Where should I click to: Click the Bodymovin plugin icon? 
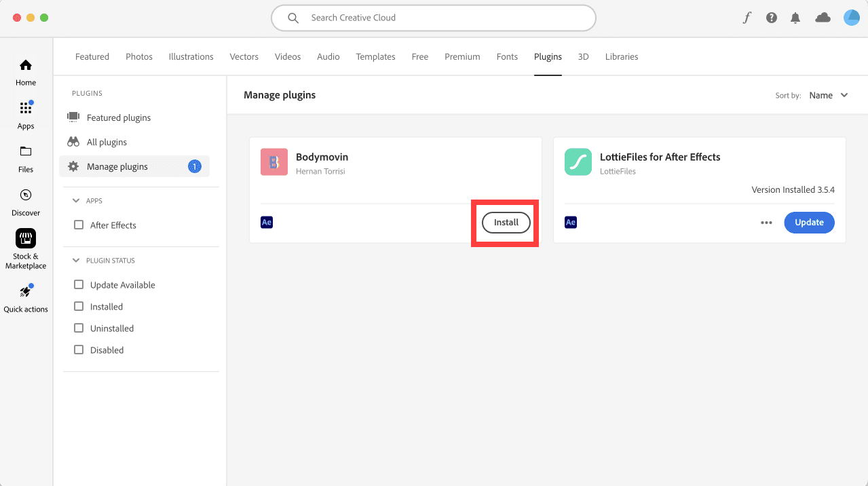pyautogui.click(x=274, y=162)
